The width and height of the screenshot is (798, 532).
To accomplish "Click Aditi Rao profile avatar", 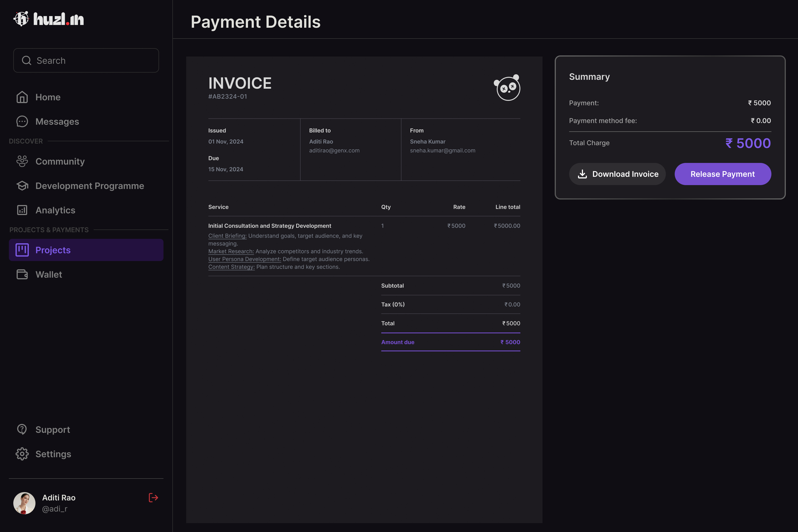I will click(x=24, y=503).
